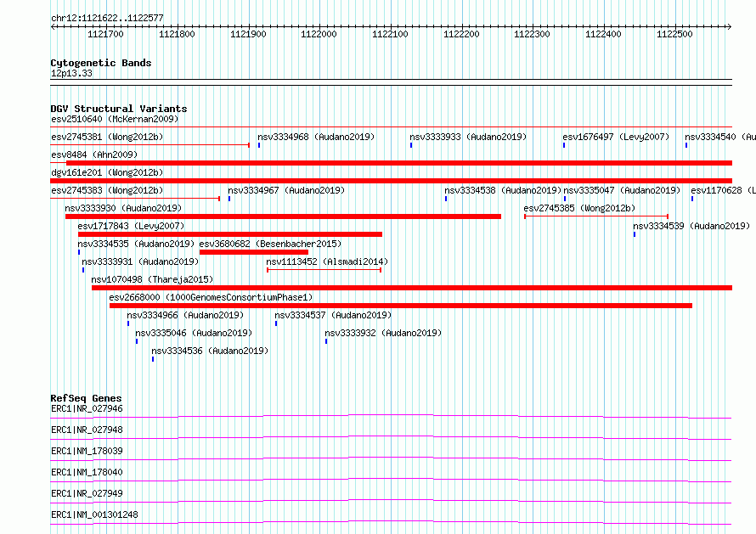Open ERC1|NR_027946 transcript label

point(87,408)
